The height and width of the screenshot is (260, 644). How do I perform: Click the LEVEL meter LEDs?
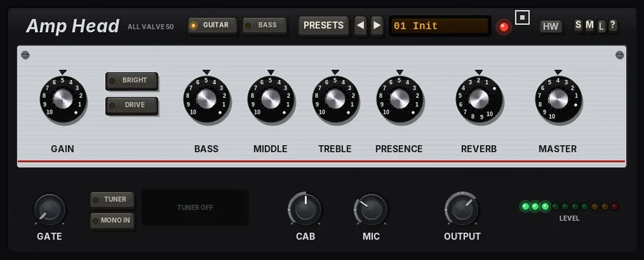[x=570, y=206]
